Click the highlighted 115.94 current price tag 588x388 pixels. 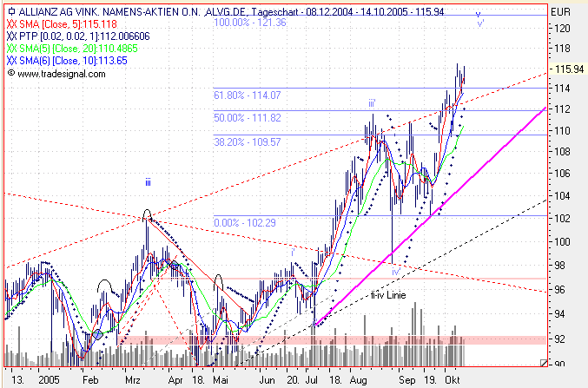(x=570, y=69)
